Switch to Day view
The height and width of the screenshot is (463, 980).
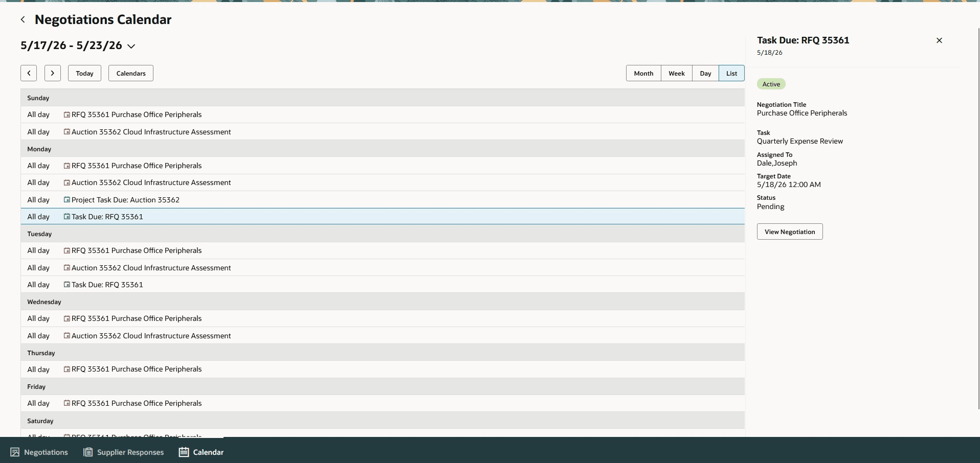(x=705, y=73)
